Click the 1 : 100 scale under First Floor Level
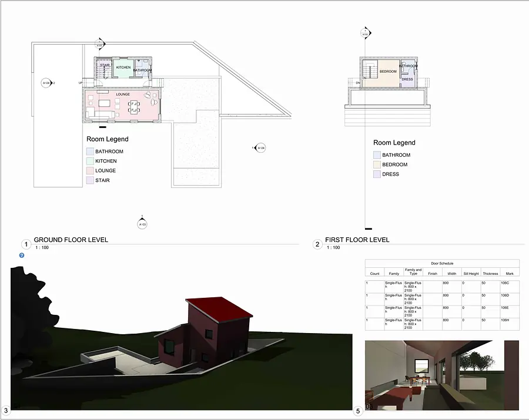Screen dimensions: 529x420 tap(333, 247)
